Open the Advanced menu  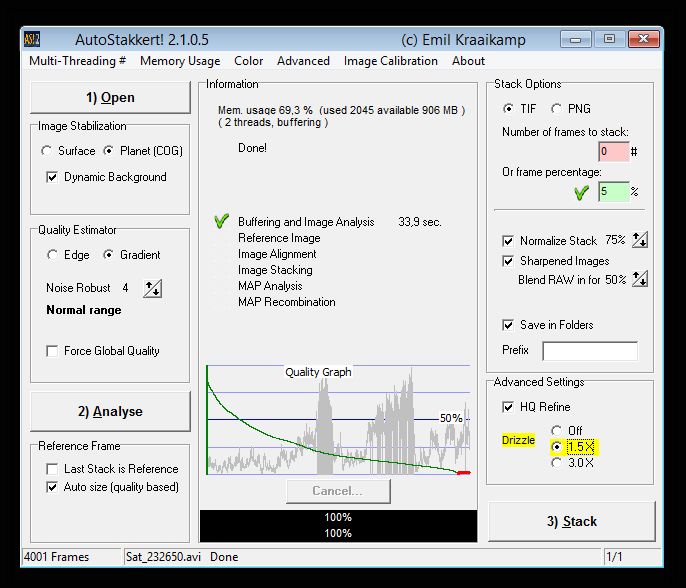(x=303, y=61)
